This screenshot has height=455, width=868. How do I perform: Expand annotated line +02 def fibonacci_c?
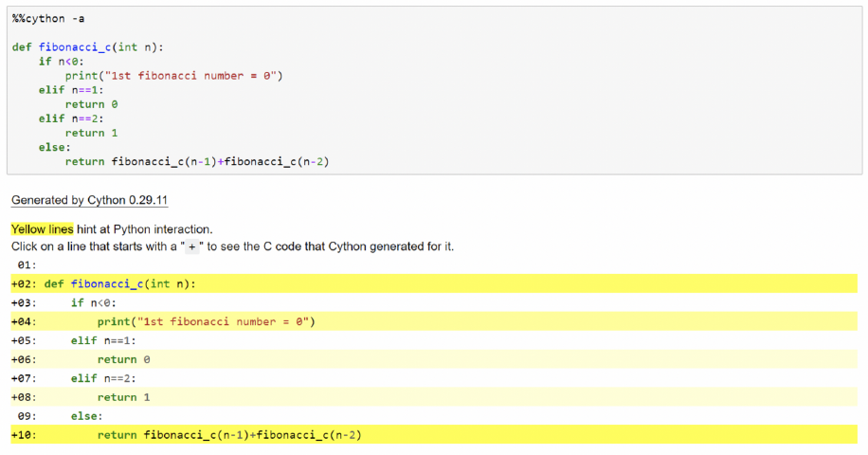pos(434,284)
